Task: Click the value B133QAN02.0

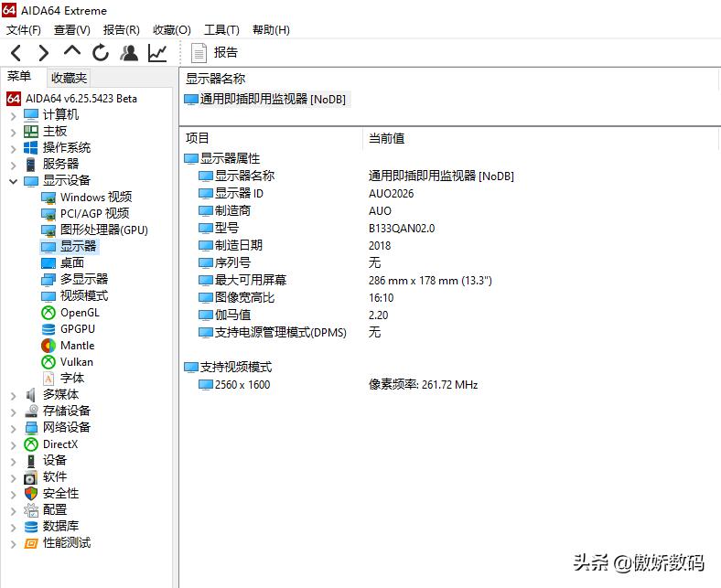Action: 402,229
